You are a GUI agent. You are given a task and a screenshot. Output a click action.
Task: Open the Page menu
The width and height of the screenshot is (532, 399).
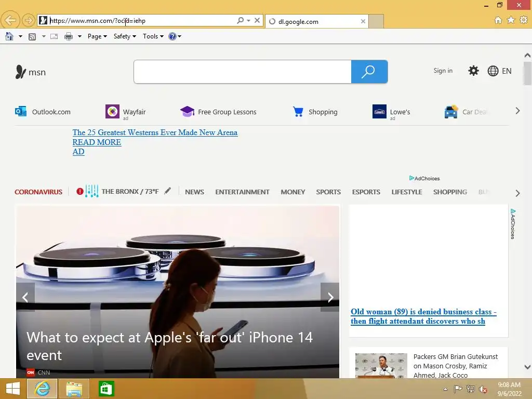click(x=97, y=36)
